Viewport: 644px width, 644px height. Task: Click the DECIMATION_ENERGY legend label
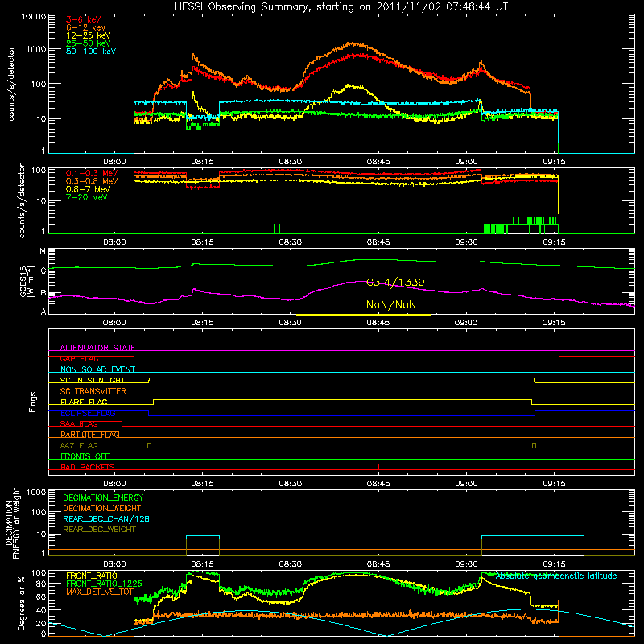coord(103,497)
